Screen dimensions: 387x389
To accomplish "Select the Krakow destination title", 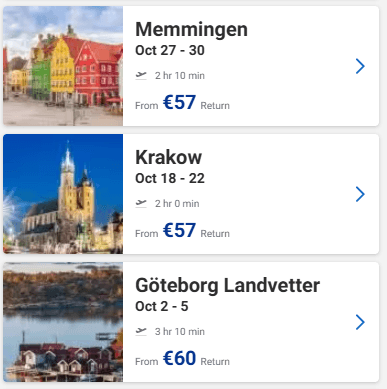I will click(x=168, y=157).
